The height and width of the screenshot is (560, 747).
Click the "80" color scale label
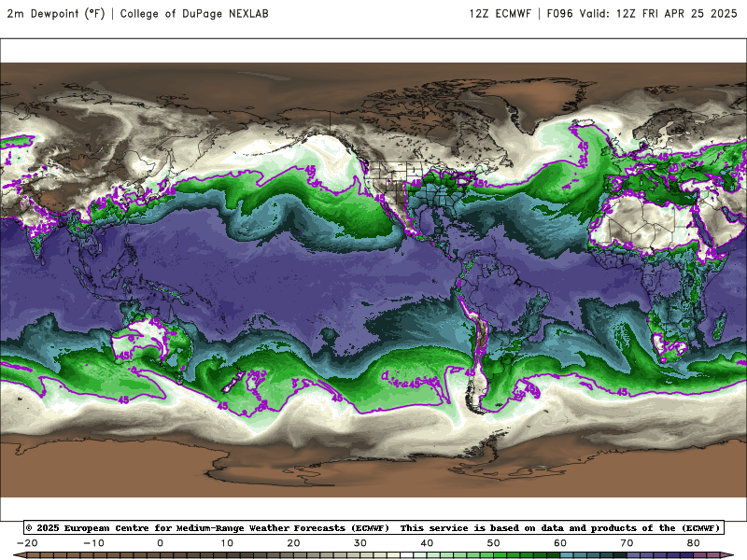[x=694, y=543]
